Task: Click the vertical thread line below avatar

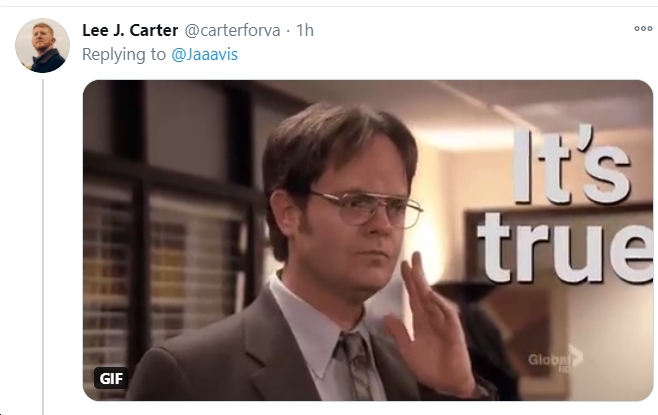Action: (x=43, y=247)
